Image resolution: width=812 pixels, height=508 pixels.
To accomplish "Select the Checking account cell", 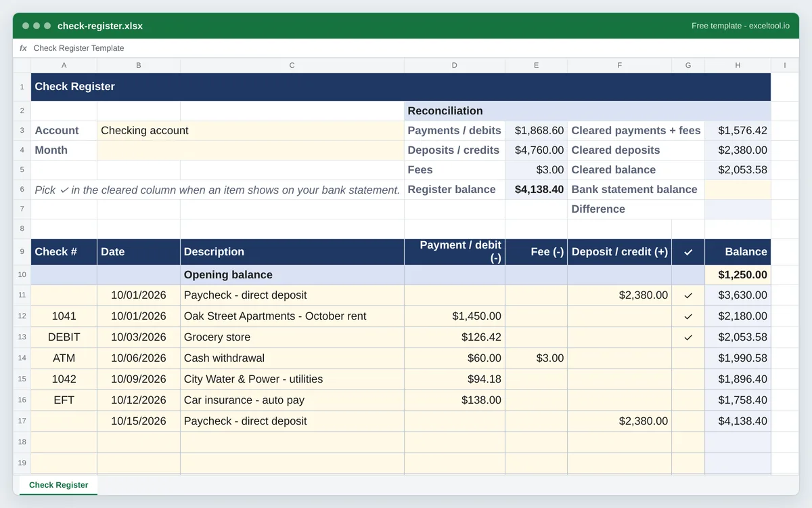I will 250,131.
